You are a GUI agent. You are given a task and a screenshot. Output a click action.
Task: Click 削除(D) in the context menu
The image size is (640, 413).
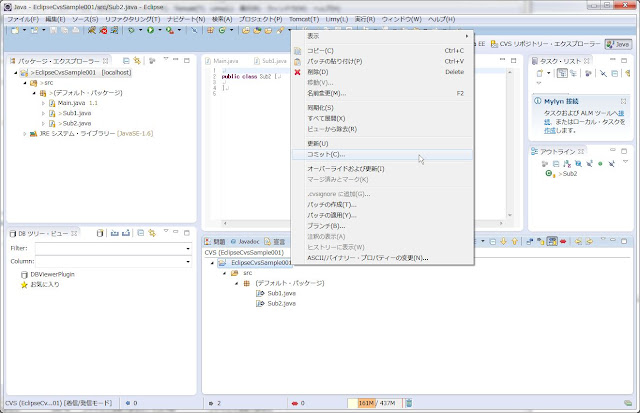tap(382, 72)
